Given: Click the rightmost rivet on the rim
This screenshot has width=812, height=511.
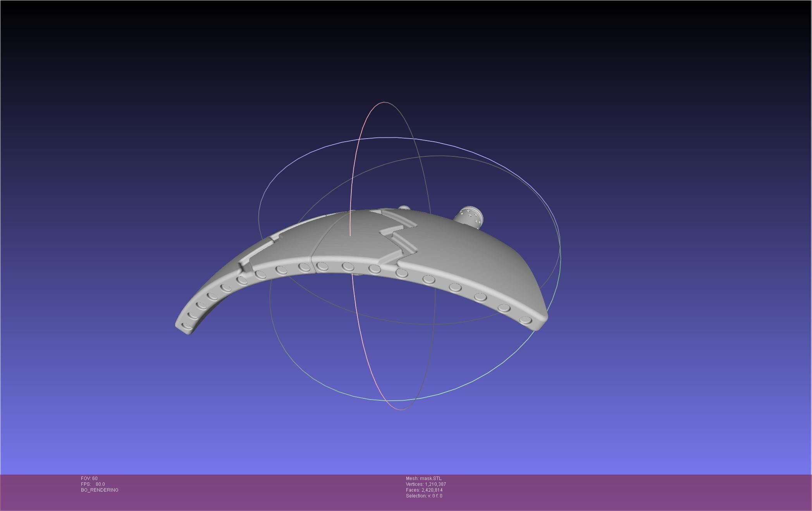Looking at the screenshot, I should pos(526,320).
